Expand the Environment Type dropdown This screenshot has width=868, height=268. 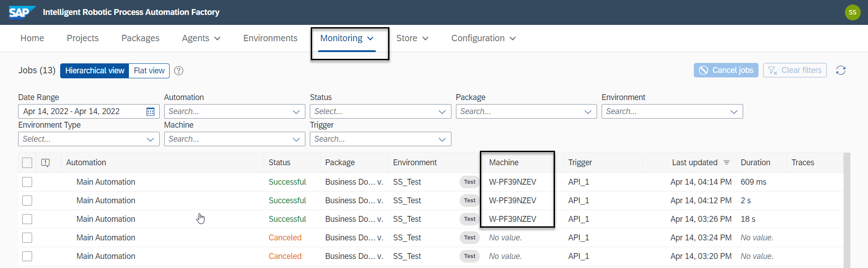[x=151, y=139]
